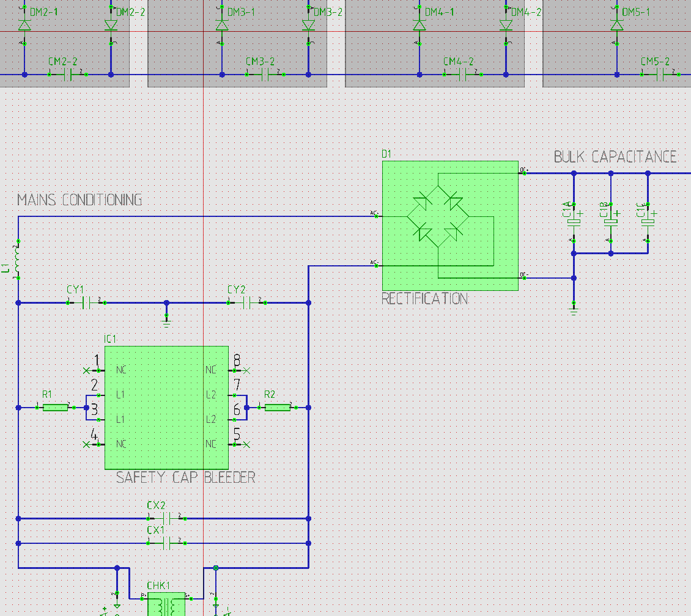Click the no-connect X on IC1 pin 5

click(x=247, y=445)
